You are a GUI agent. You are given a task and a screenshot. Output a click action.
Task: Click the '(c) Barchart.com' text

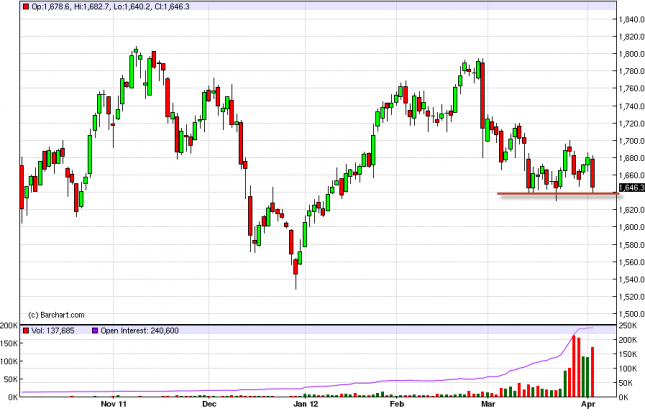pyautogui.click(x=56, y=315)
